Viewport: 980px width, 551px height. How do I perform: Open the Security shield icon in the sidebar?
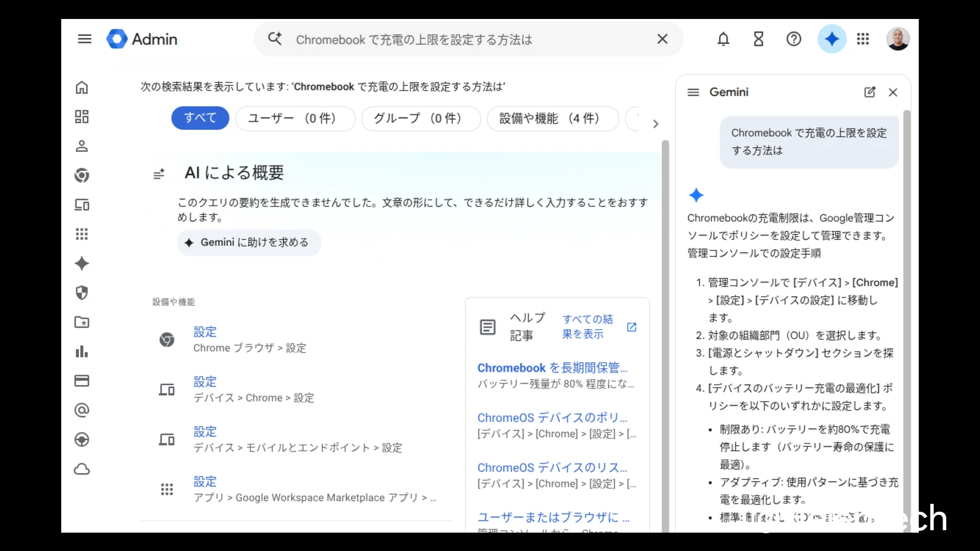coord(81,293)
